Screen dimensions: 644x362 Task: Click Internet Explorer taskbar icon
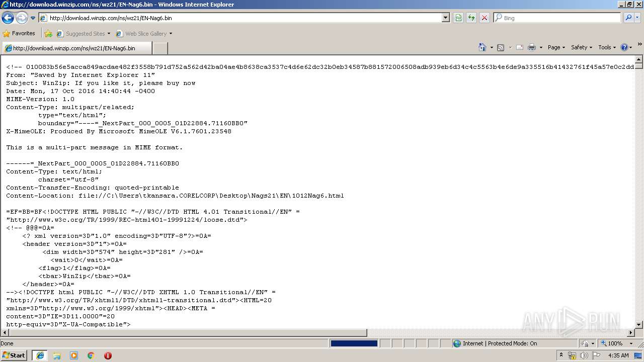coord(40,355)
